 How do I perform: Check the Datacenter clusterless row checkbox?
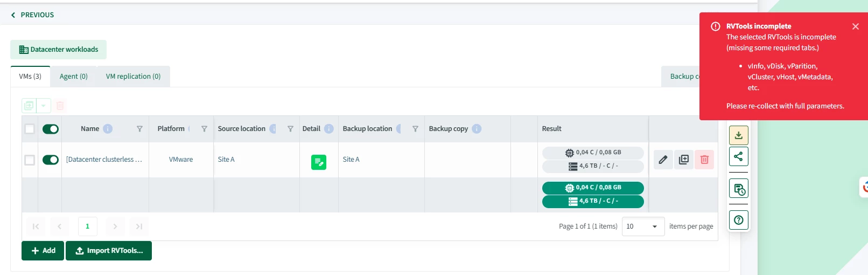click(30, 160)
